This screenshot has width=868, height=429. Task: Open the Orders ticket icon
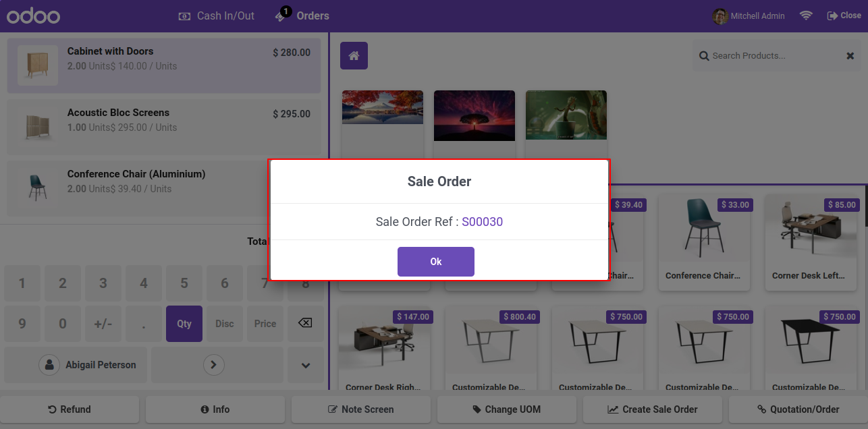click(x=283, y=14)
